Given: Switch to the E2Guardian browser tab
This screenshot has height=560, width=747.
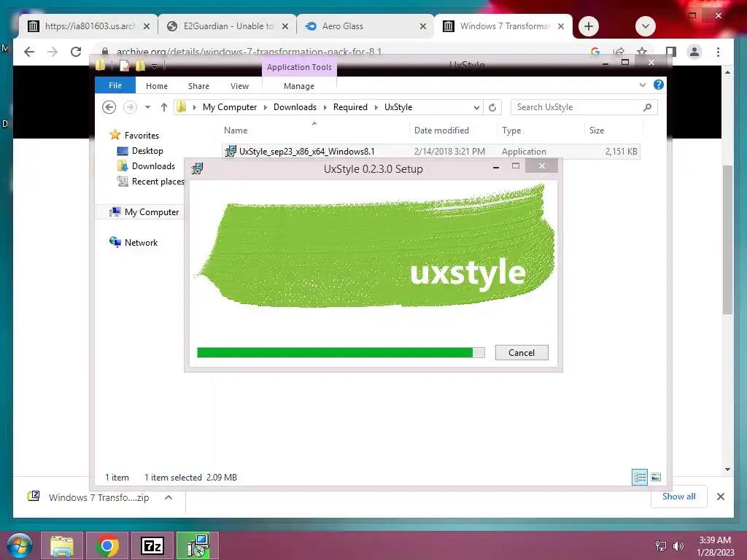Looking at the screenshot, I should coord(226,26).
